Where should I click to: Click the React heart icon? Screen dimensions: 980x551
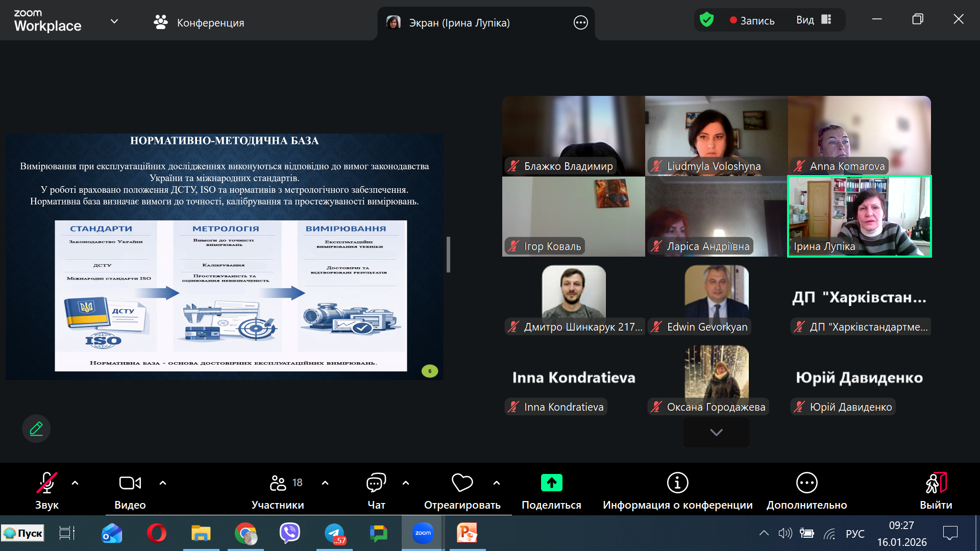coord(462,483)
